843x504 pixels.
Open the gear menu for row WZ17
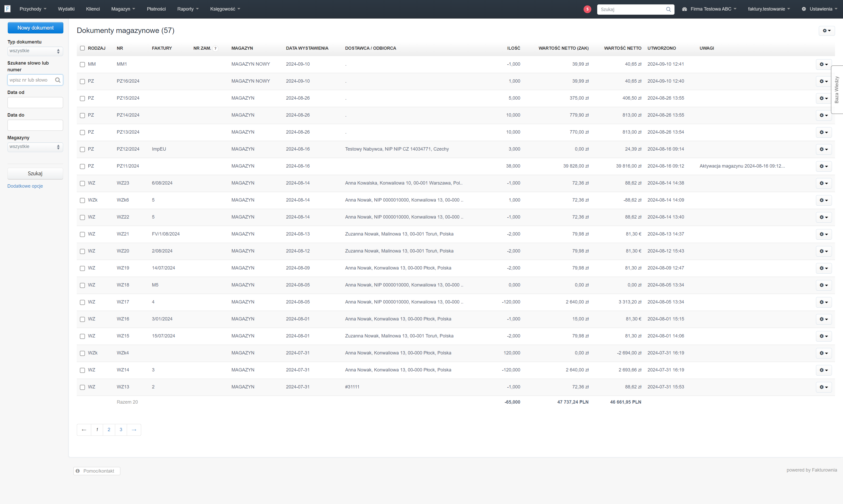click(x=824, y=302)
